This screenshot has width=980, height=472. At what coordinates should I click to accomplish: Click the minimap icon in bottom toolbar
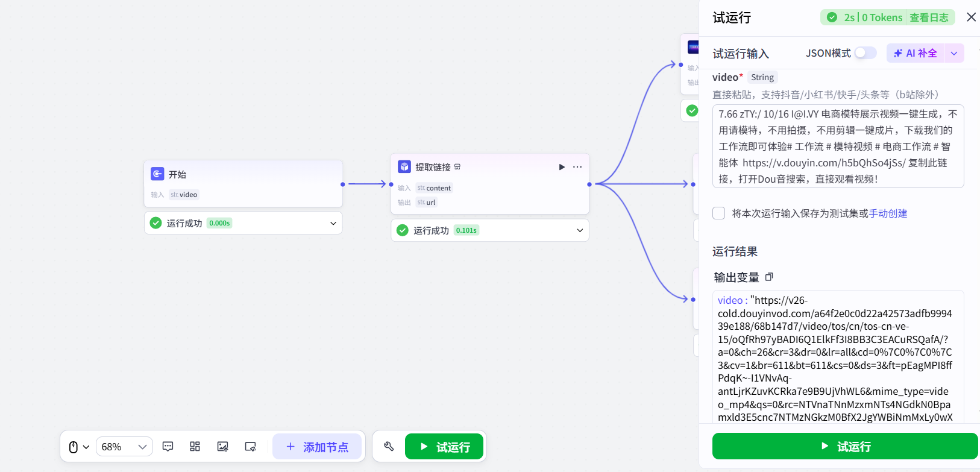[250, 447]
